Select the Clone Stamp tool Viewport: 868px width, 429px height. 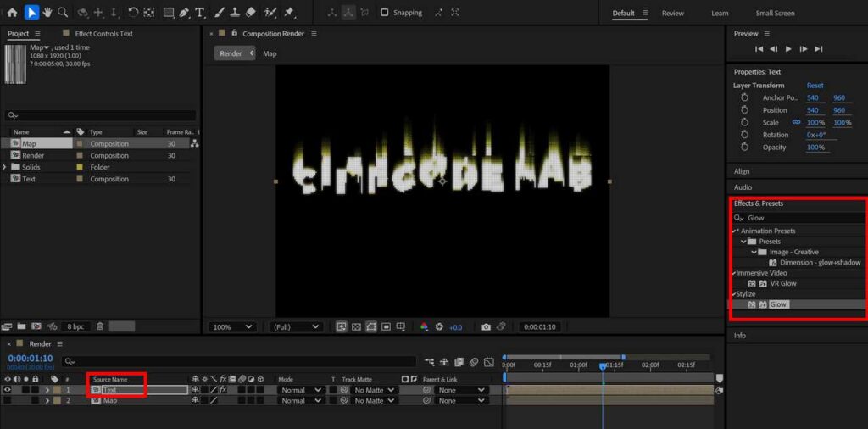coord(235,12)
